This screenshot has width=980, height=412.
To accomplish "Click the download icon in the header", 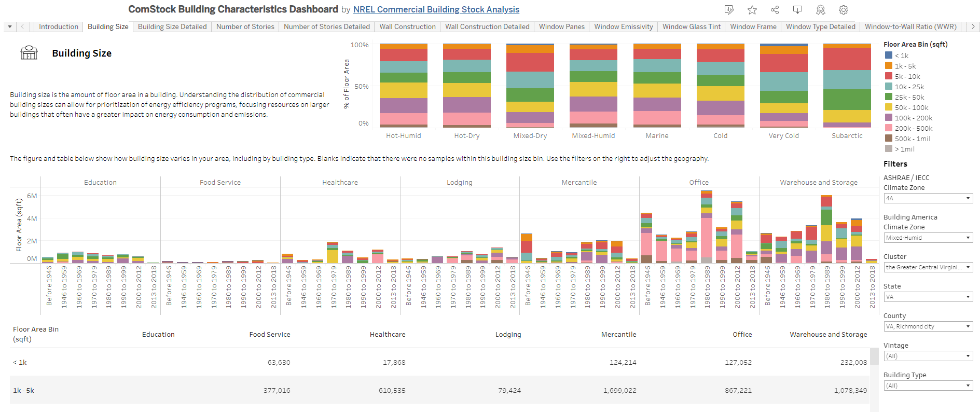I will [x=797, y=10].
